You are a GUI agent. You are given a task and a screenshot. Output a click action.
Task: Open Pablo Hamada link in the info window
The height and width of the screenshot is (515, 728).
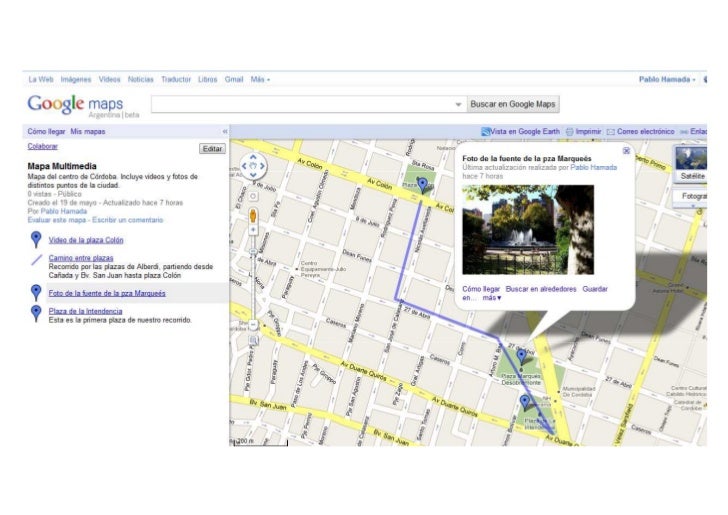coord(593,167)
